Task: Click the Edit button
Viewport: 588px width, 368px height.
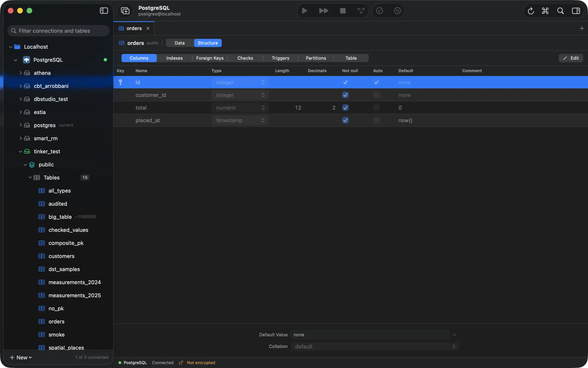Action: point(571,58)
